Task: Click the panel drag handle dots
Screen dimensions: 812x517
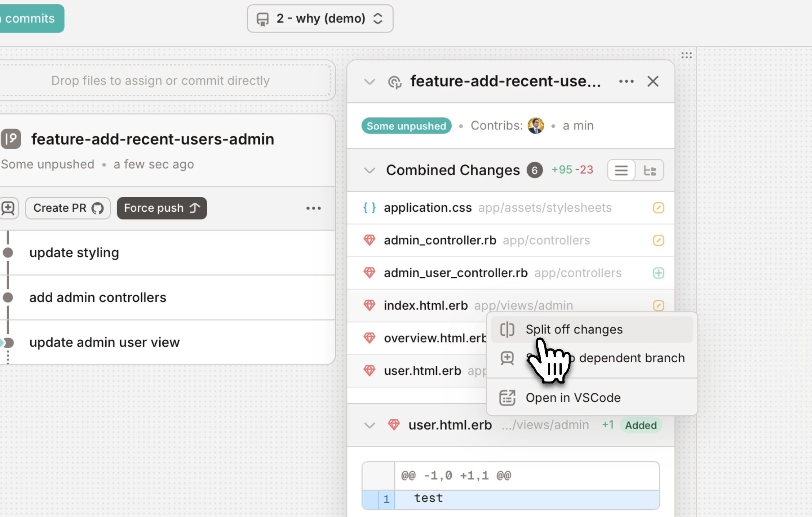Action: (686, 55)
